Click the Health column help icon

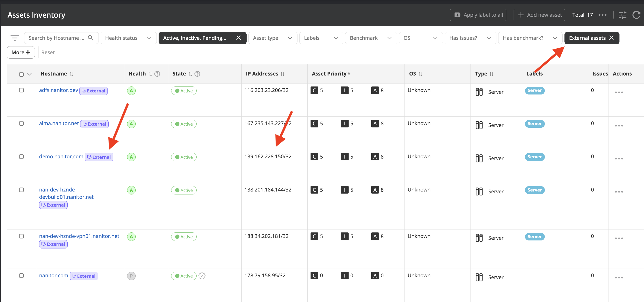(x=157, y=74)
